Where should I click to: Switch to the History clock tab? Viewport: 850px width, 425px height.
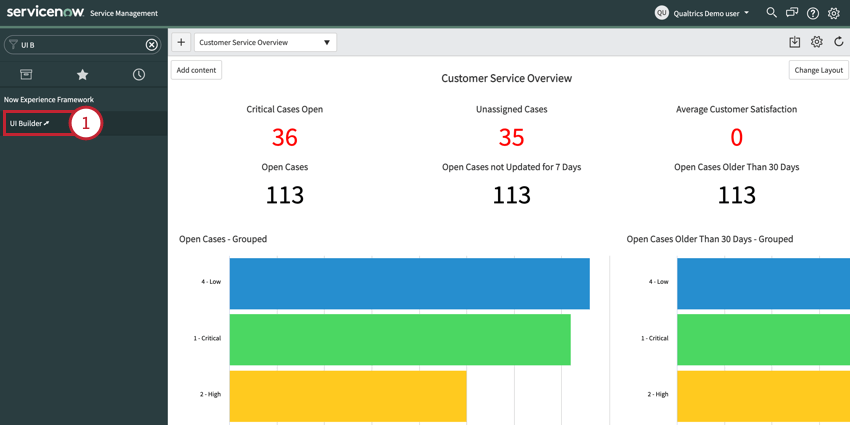click(x=139, y=75)
